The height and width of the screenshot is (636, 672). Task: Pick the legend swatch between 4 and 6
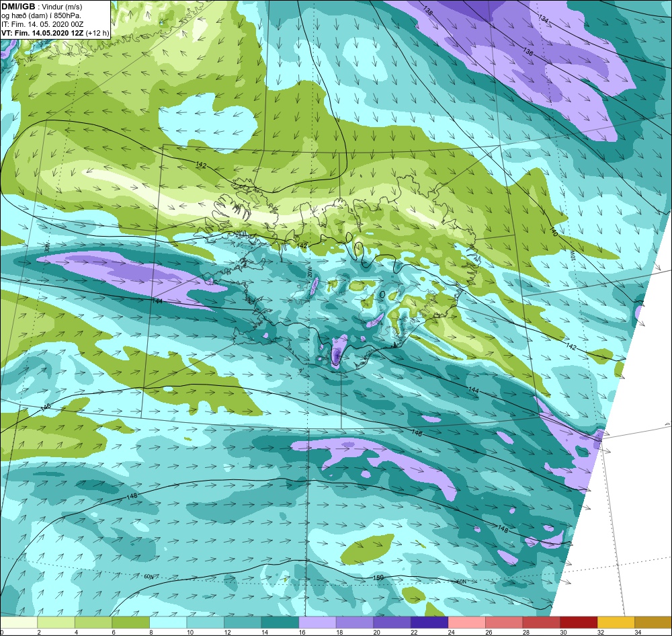93,622
